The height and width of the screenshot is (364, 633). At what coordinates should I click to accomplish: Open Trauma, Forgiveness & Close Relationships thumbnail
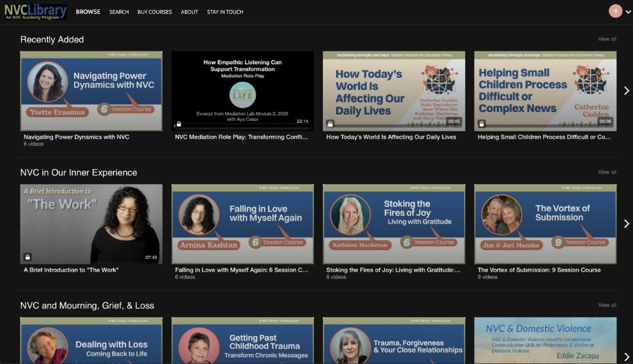coord(394,340)
